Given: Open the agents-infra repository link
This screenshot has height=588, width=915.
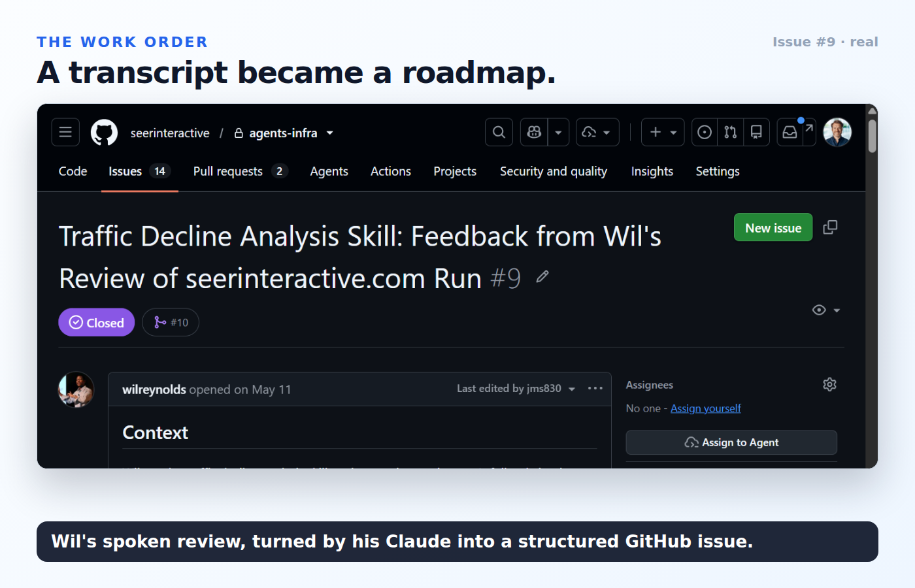Looking at the screenshot, I should pyautogui.click(x=283, y=133).
